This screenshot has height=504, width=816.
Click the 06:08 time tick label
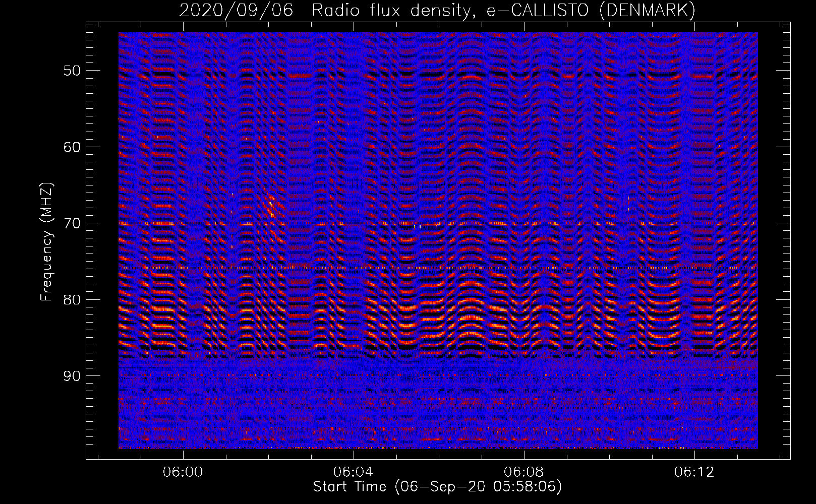[x=524, y=472]
